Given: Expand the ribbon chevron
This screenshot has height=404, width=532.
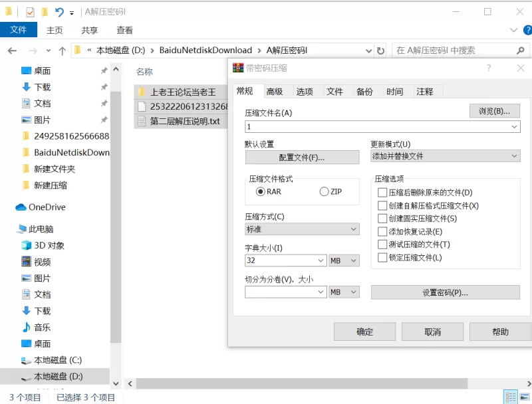Looking at the screenshot, I should click(513, 30).
